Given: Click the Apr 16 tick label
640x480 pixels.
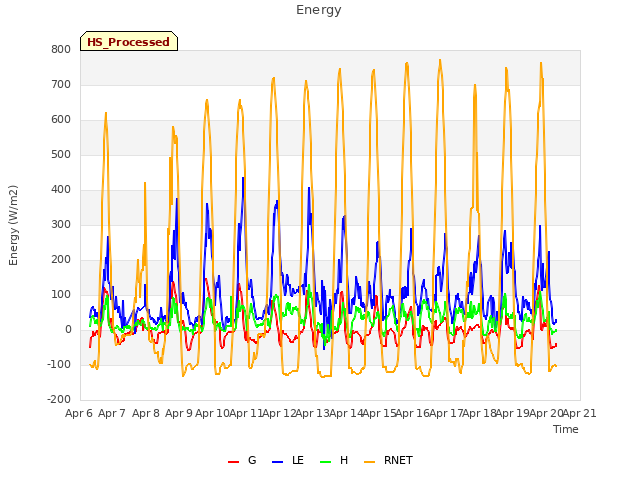Looking at the screenshot, I should coord(412,413).
